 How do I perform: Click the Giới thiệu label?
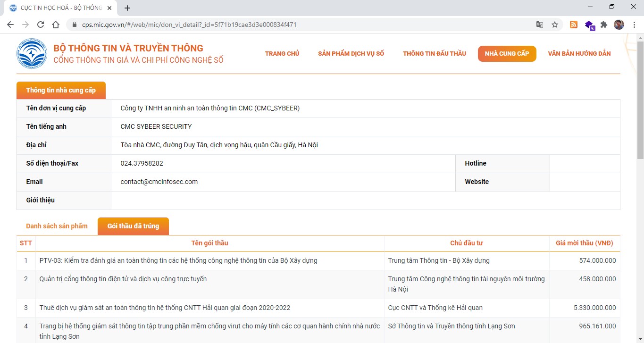[41, 200]
